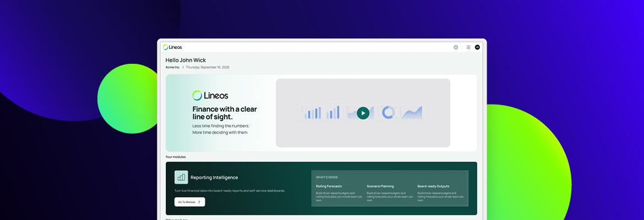Click the Go To Module button

pyautogui.click(x=190, y=202)
